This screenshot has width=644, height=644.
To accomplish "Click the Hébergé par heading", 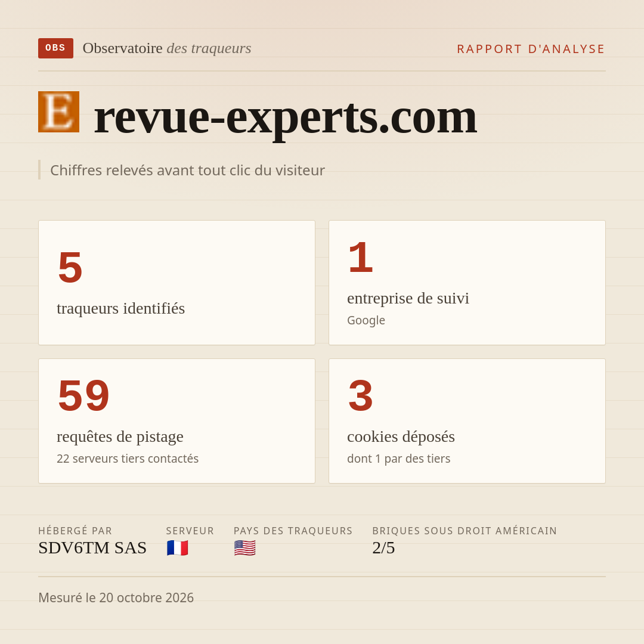I will (75, 531).
